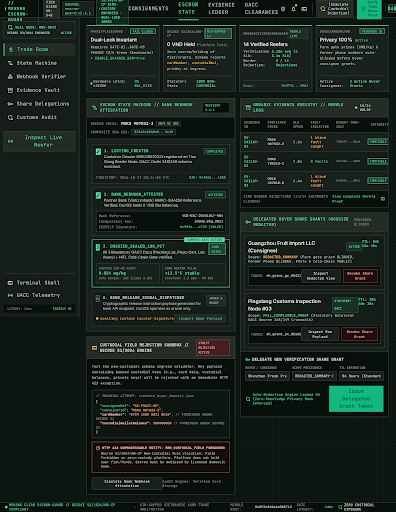Image resolution: width=396 pixels, height=512 pixels.
Task: Click the Deal Node search icon
Action: pos(10,28)
